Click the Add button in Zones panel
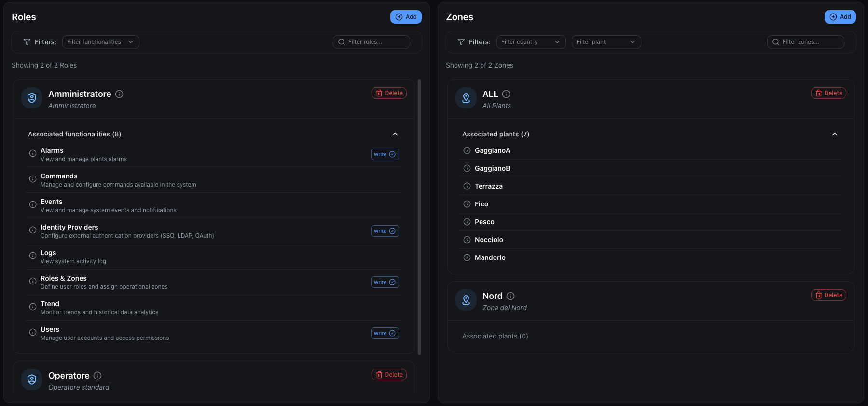868x406 pixels. (x=840, y=17)
